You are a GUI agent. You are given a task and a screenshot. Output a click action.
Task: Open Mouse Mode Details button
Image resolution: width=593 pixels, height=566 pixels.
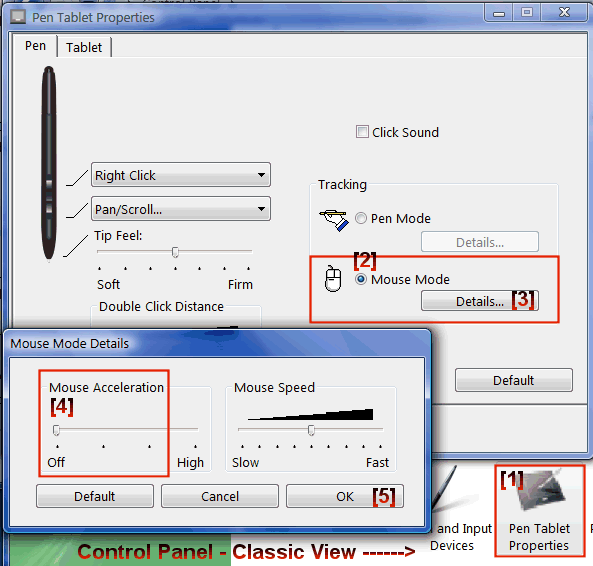pos(480,301)
